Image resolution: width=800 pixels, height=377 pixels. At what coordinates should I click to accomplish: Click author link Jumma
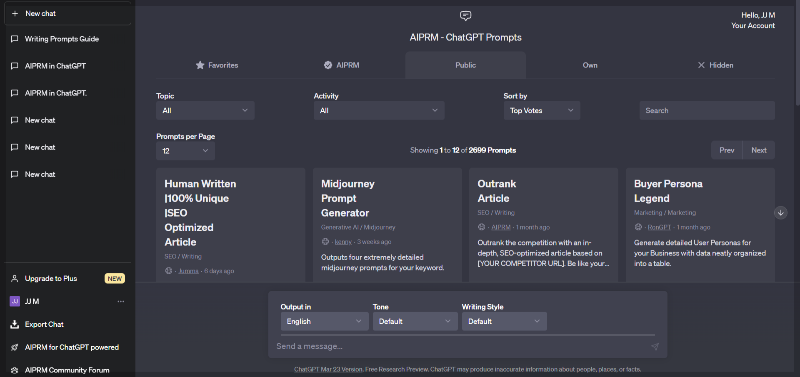[188, 271]
